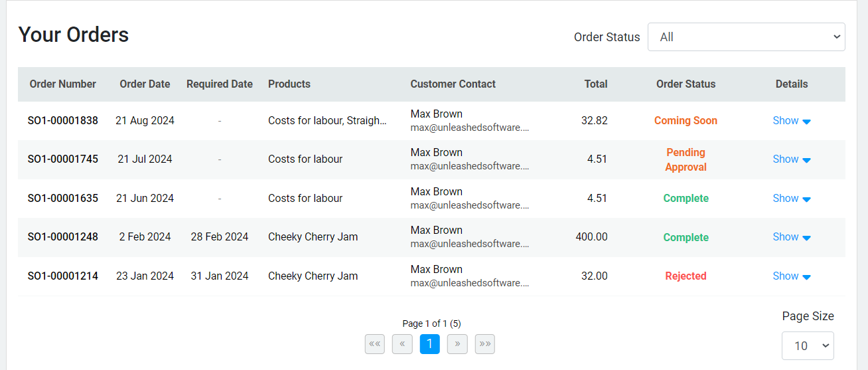The image size is (868, 370).
Task: Click the next page single-right arrow
Action: (x=457, y=344)
